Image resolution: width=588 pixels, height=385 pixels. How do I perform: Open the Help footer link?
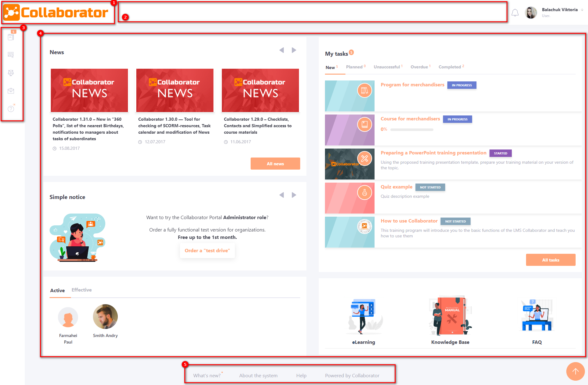pos(301,376)
